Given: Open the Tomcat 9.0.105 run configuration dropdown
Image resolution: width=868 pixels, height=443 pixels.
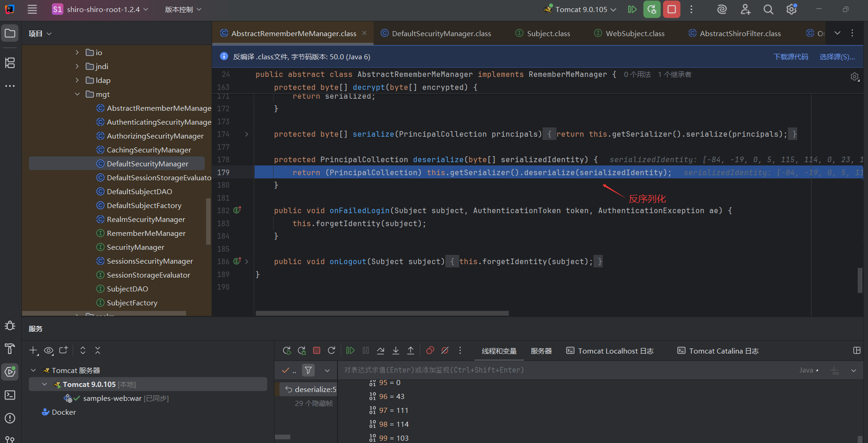Looking at the screenshot, I should pyautogui.click(x=581, y=10).
